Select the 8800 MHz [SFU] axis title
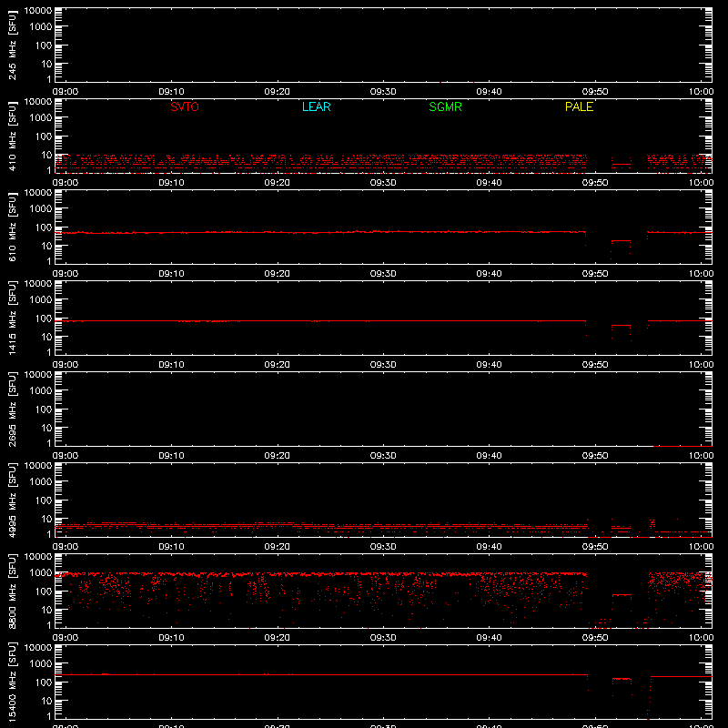Image resolution: width=728 pixels, height=728 pixels. point(12,591)
